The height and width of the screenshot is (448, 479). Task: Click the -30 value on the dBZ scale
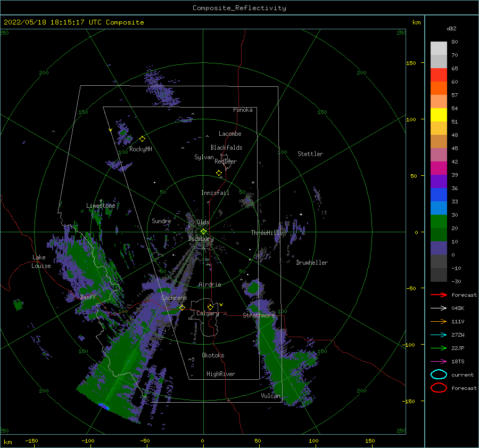coord(456,281)
